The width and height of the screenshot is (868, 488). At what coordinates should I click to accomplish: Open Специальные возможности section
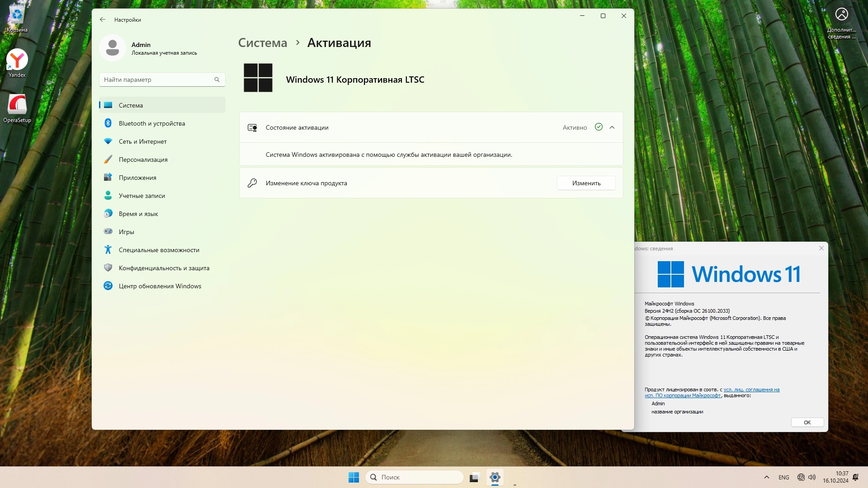coord(159,250)
